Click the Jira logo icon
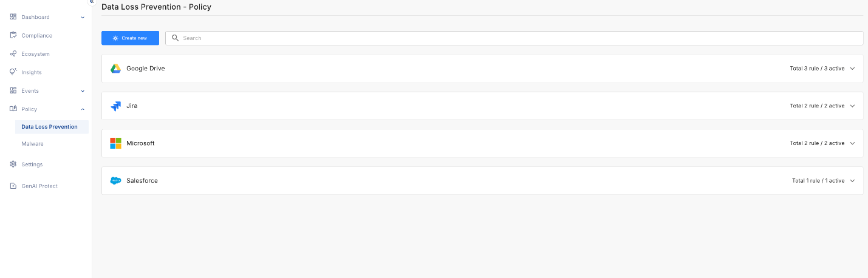 click(x=115, y=106)
